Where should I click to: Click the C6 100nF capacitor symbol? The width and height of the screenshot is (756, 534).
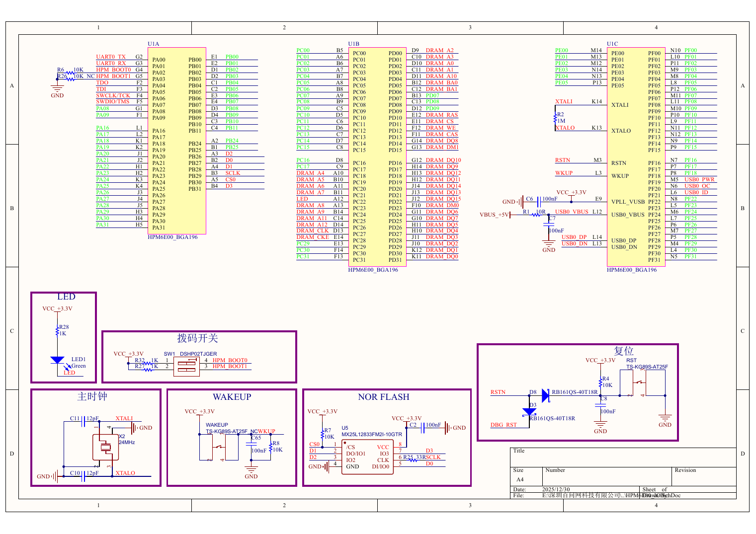[539, 202]
